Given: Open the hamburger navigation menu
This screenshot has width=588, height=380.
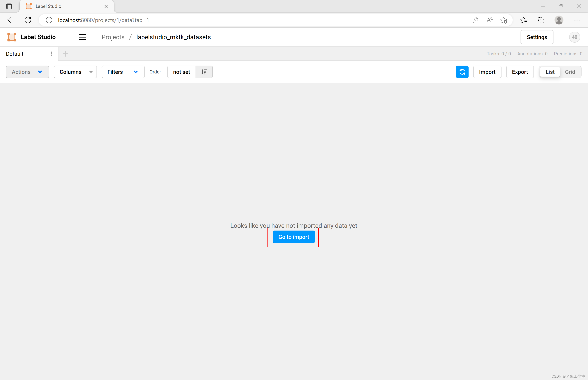Looking at the screenshot, I should (82, 37).
